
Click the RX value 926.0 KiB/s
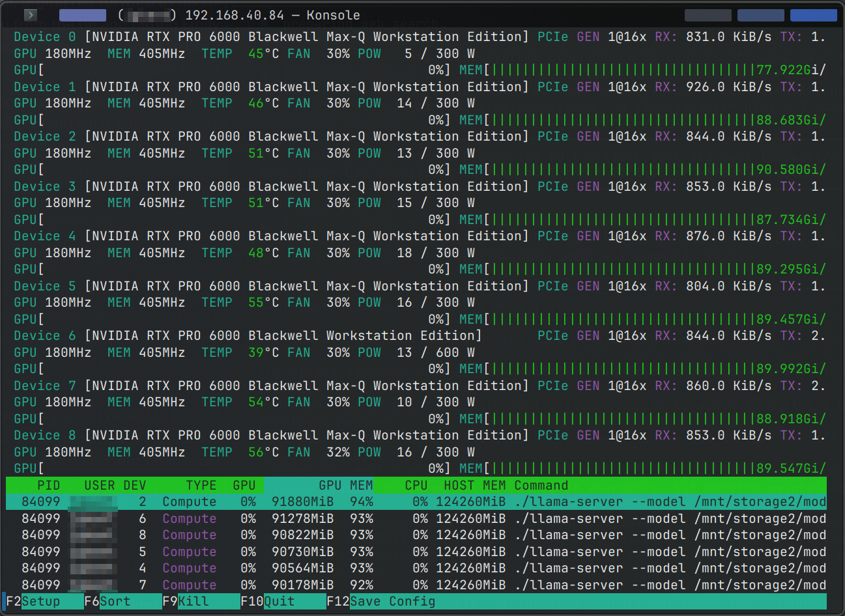[729, 87]
